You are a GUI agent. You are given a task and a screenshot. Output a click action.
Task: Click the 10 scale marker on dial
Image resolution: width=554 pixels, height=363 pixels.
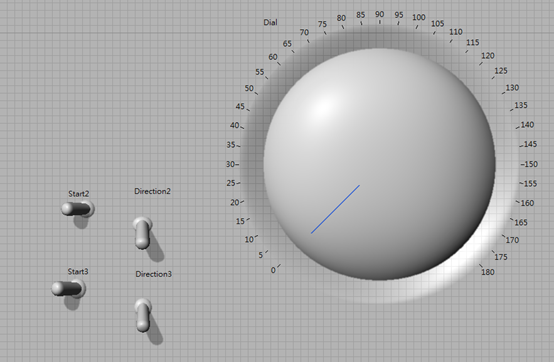249,239
